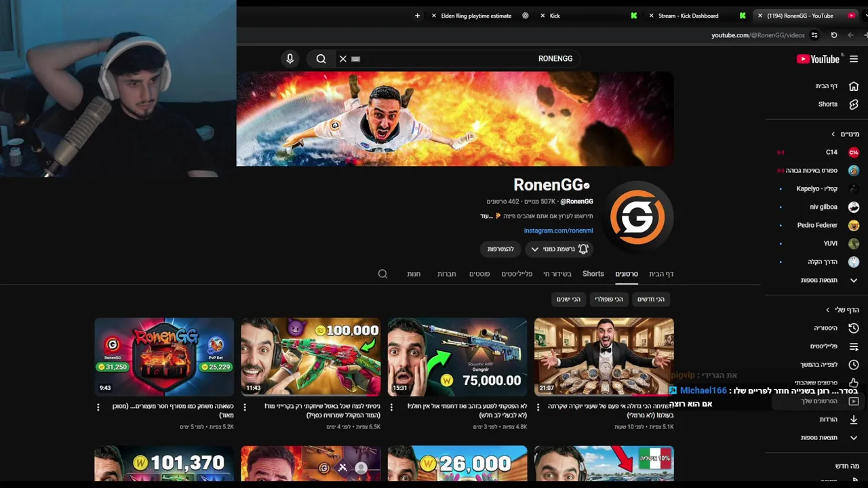Open more options for the 15:31 video

click(x=391, y=407)
